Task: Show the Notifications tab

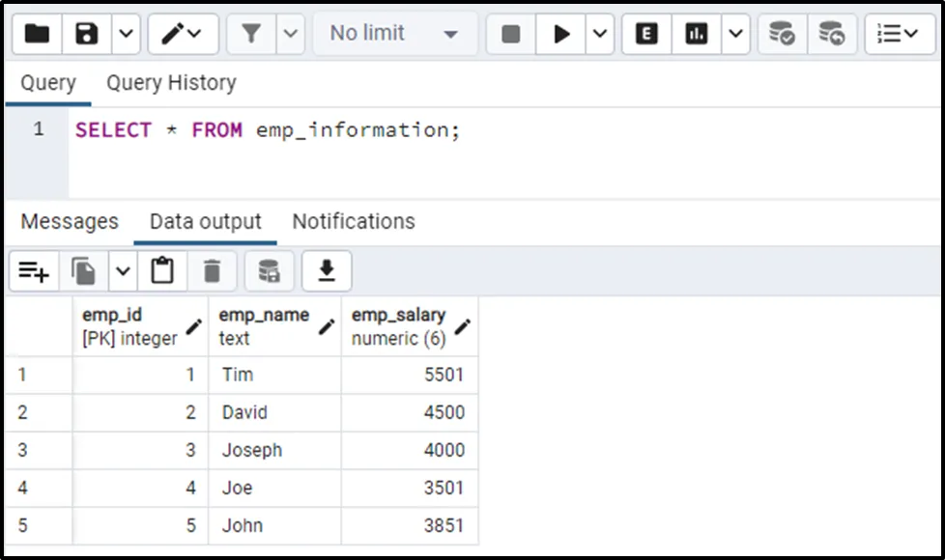Action: [x=354, y=221]
